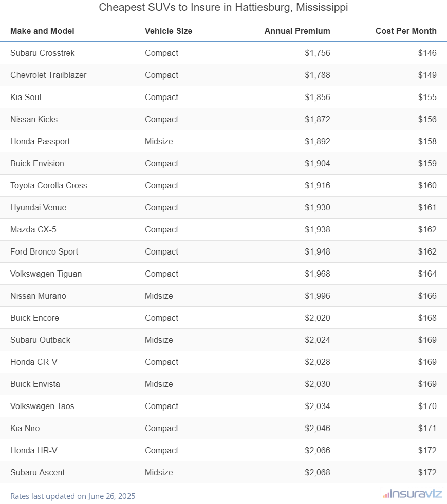The height and width of the screenshot is (504, 447).
Task: Click the Nissan Murano model name
Action: point(38,296)
